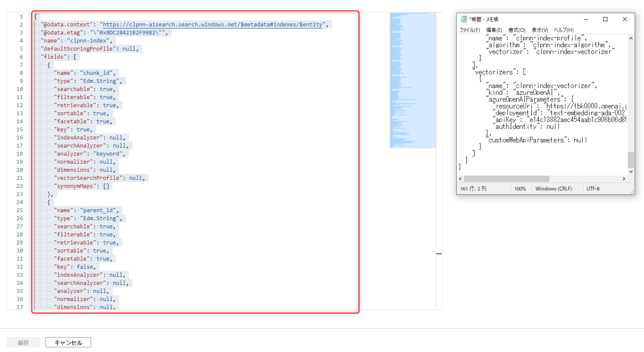Open the 表示(V) menu in Notepad
This screenshot has width=644, height=352.
[x=539, y=30]
